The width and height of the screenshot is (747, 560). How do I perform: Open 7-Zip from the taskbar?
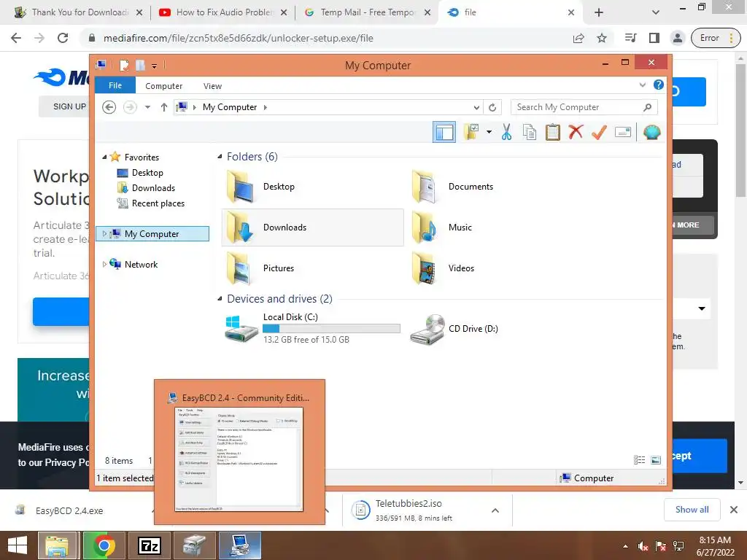(149, 545)
